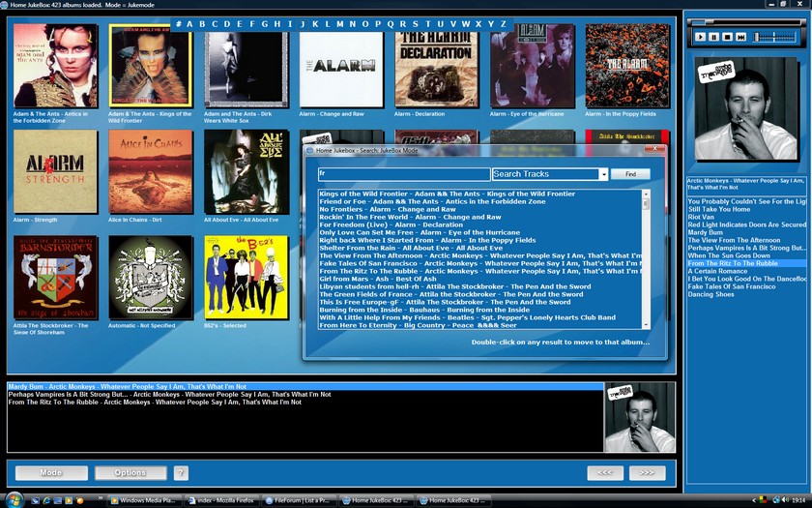The image size is (812, 508).
Task: Adjust the volume slider in player
Action: pyautogui.click(x=774, y=37)
